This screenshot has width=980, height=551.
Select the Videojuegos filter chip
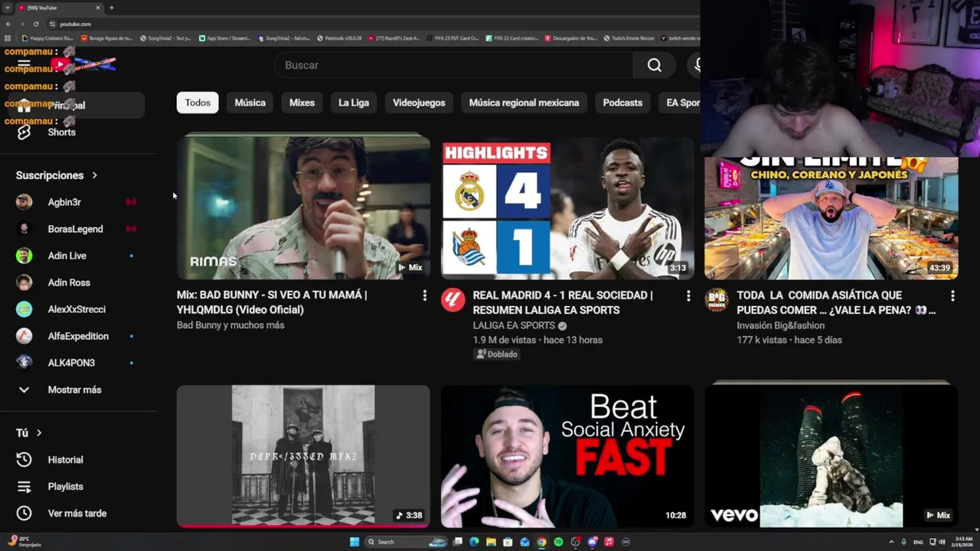coord(419,103)
